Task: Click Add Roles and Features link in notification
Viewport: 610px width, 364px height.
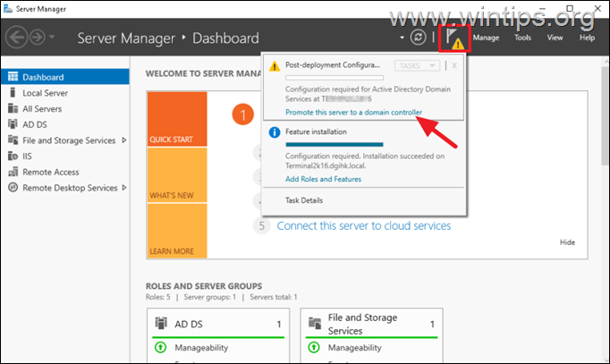Action: [323, 179]
